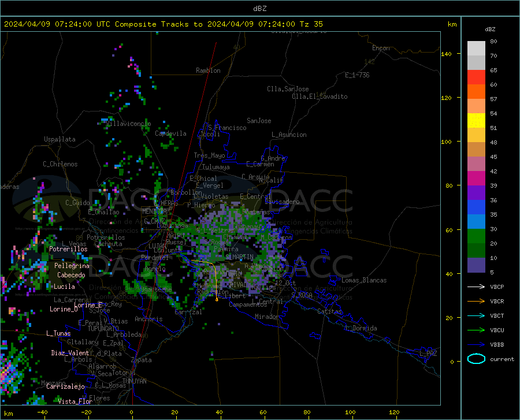Select the light gray top swatch in scale
Screen dimensions: 520x420
(476, 49)
